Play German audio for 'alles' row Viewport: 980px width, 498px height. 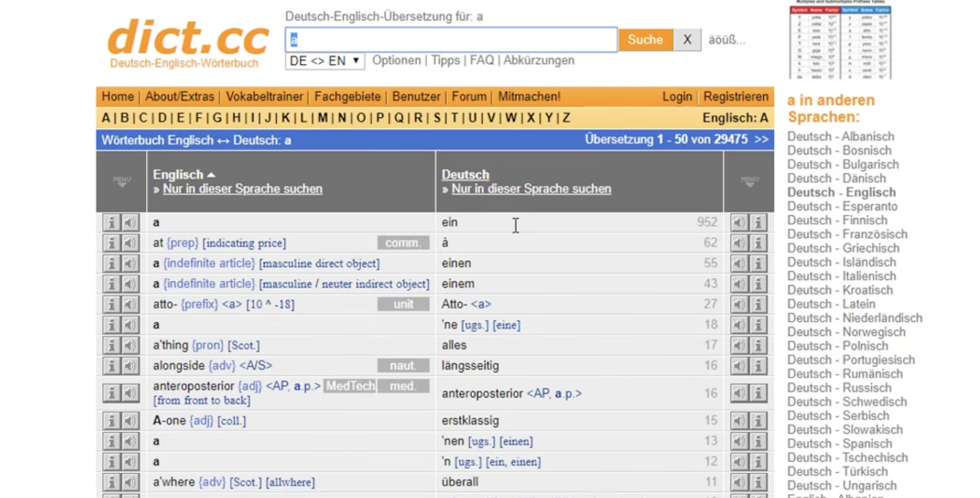point(739,345)
